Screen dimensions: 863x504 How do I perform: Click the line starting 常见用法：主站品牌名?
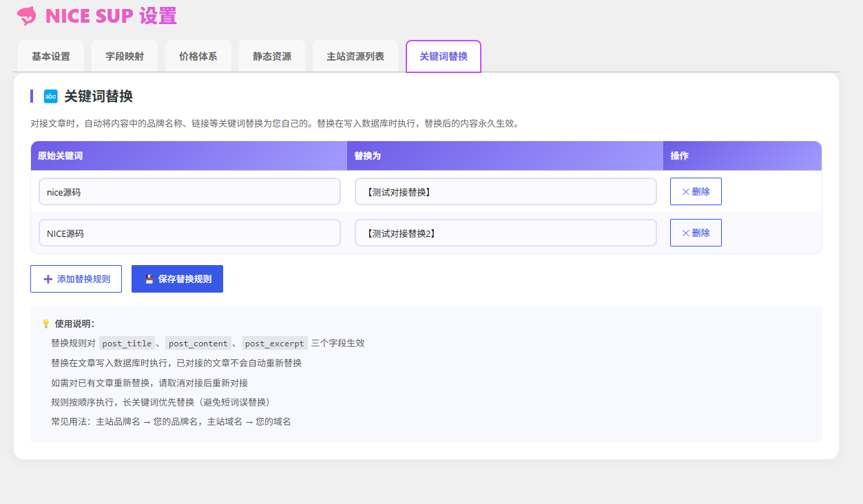click(x=171, y=421)
